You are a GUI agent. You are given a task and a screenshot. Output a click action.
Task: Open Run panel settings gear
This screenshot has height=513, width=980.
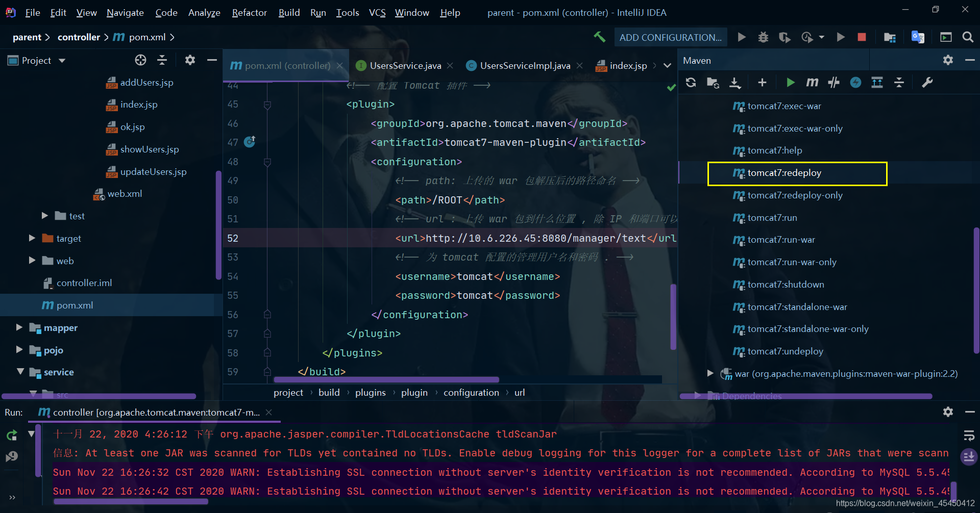(x=948, y=412)
